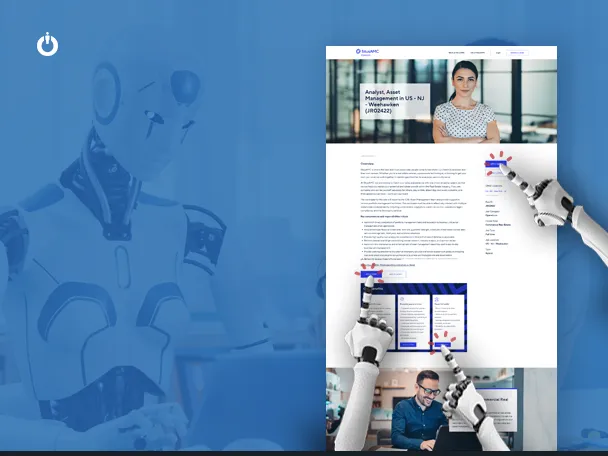Click the outlined button in header right
This screenshot has width=608, height=456.
click(517, 53)
